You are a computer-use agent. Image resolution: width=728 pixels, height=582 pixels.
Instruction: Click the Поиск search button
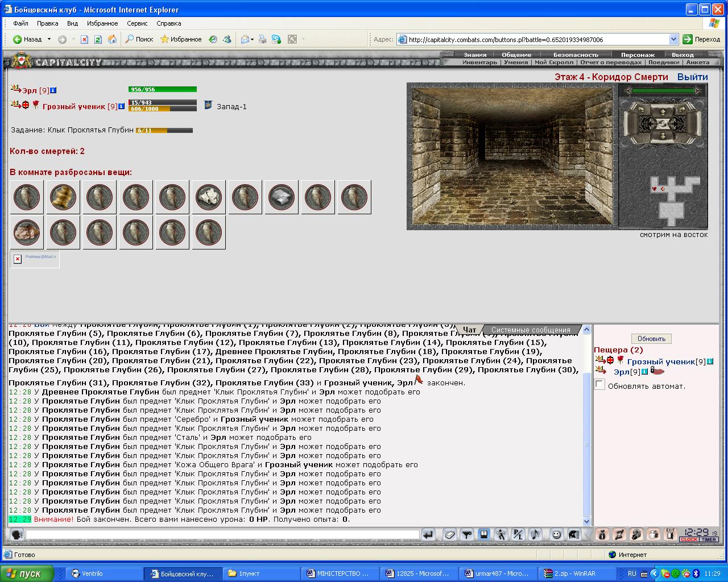[139, 39]
